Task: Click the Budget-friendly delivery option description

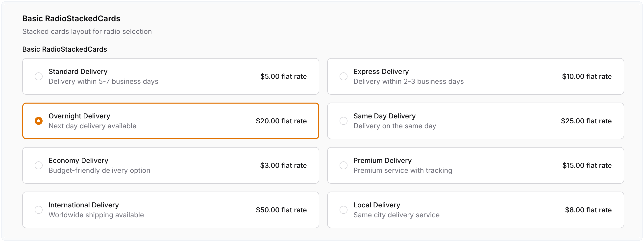Action: (x=99, y=171)
